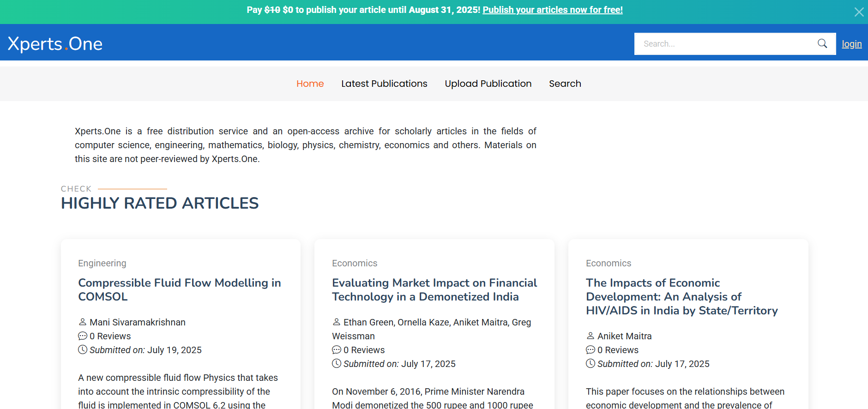Click clock icon on HIV/AIDS article card

tap(591, 363)
